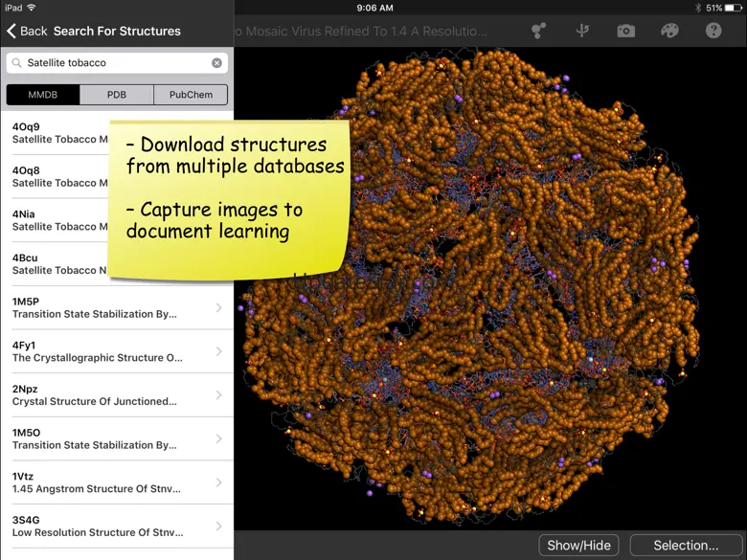Tap the magnifying glass search icon
Screen dimensions: 747x560
18,63
